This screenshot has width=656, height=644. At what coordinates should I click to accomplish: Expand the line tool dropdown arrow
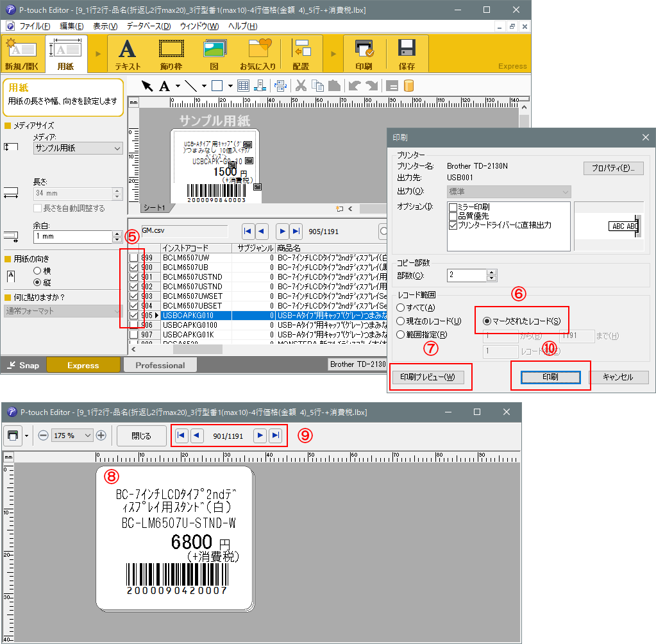pyautogui.click(x=204, y=86)
